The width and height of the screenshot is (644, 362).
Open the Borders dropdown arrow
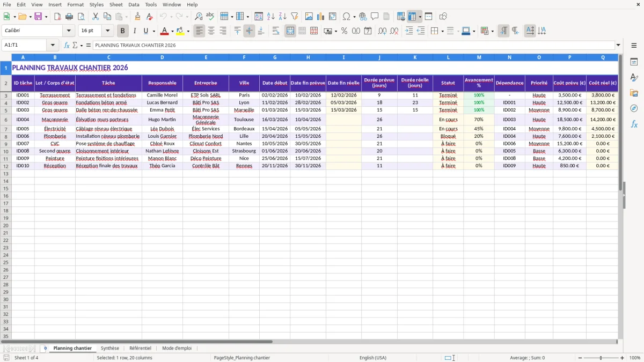442,31
